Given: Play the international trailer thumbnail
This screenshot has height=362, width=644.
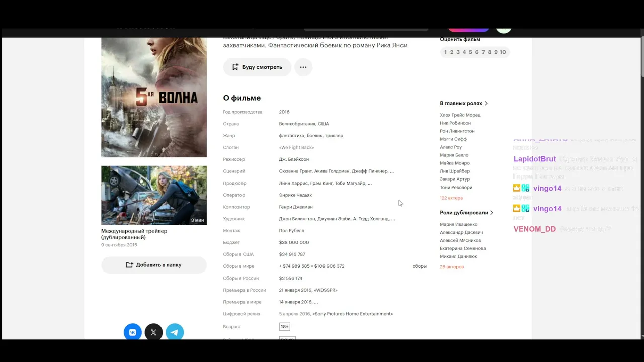Looking at the screenshot, I should click(154, 195).
